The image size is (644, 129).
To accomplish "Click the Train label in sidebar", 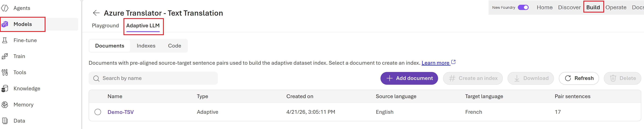I will 19,56.
